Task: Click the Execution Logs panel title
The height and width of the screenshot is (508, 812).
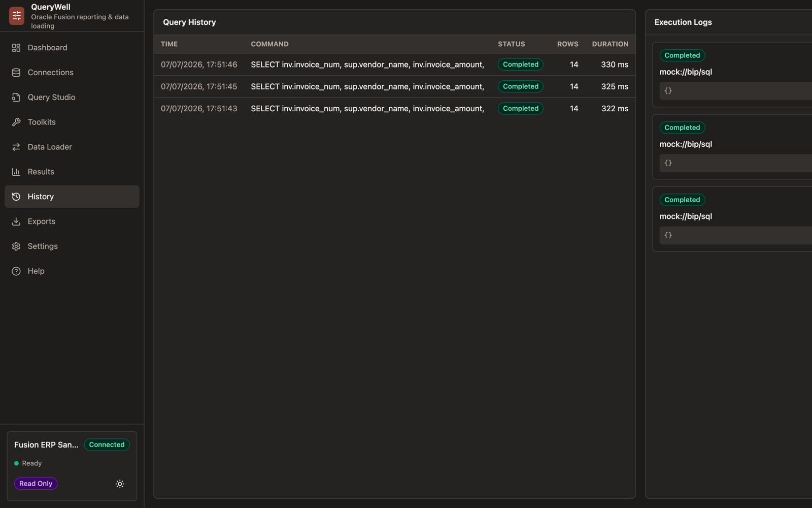Action: point(683,22)
